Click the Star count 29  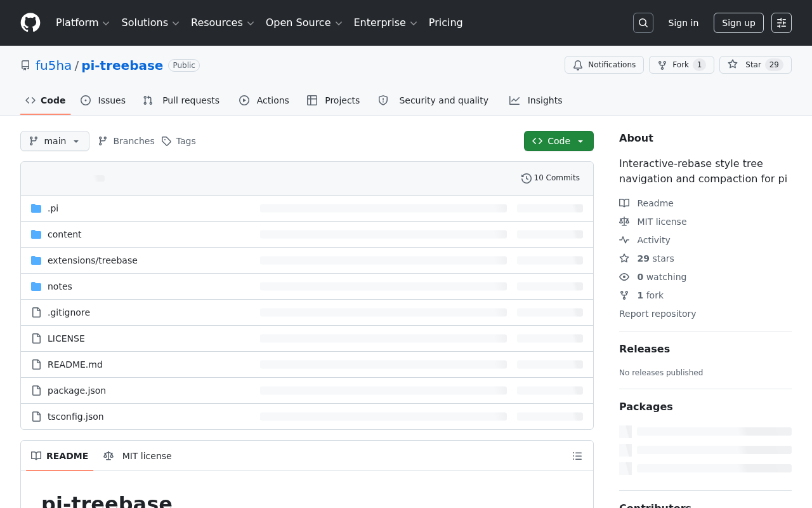(x=774, y=65)
